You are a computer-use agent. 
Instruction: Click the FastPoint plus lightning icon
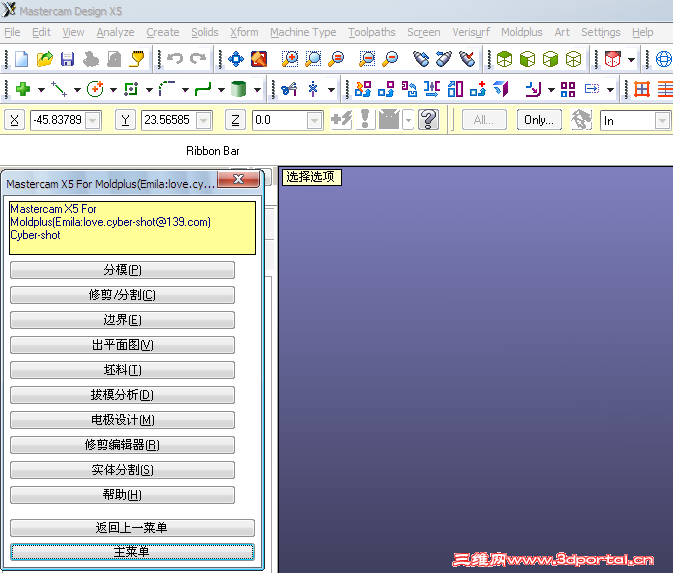click(x=341, y=119)
